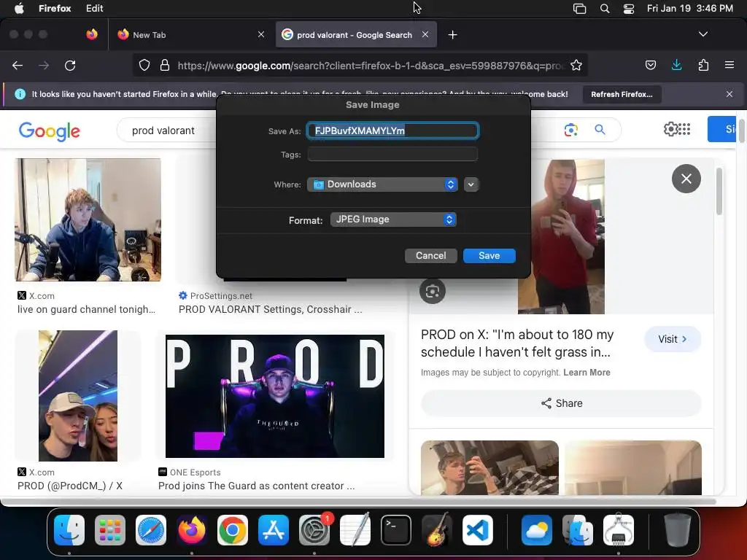This screenshot has width=747, height=560.
Task: Visit the PROD on X source page
Action: click(x=672, y=339)
